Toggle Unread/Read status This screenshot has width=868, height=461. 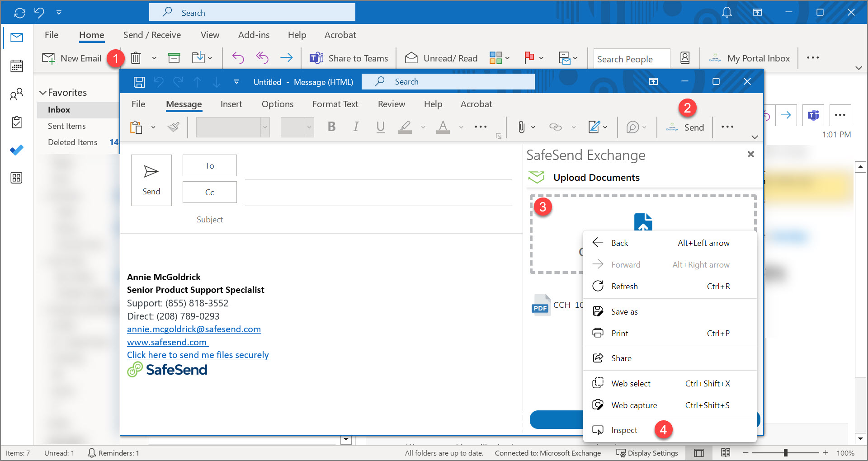tap(441, 58)
